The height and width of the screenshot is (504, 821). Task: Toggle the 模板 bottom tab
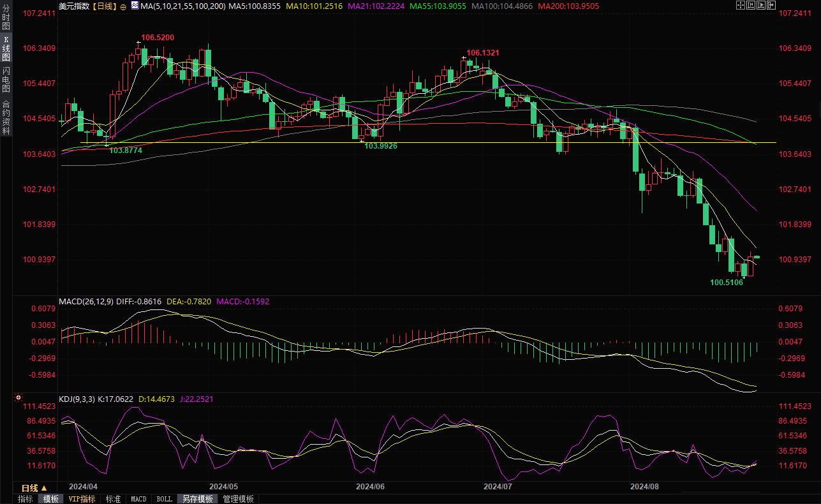point(50,499)
